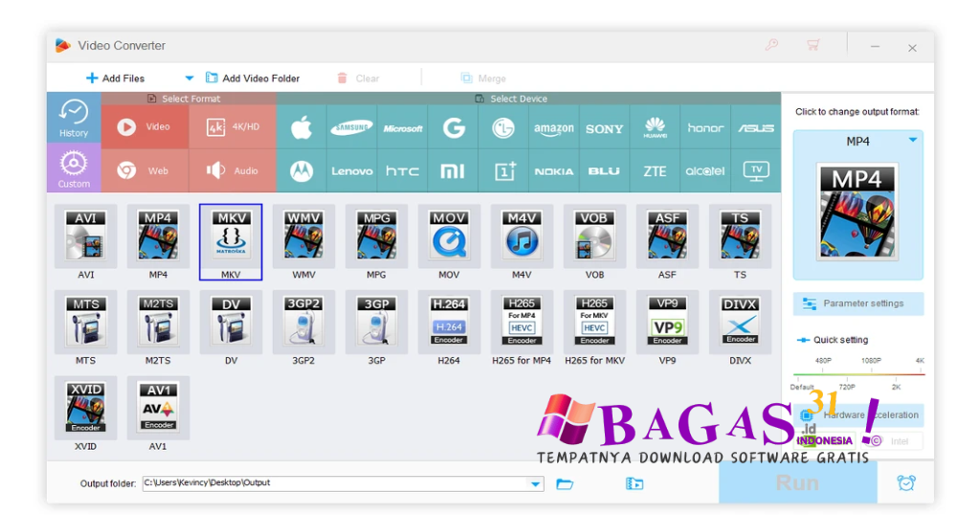The width and height of the screenshot is (980, 515).
Task: Select the AV1 encoder format
Action: 158,408
